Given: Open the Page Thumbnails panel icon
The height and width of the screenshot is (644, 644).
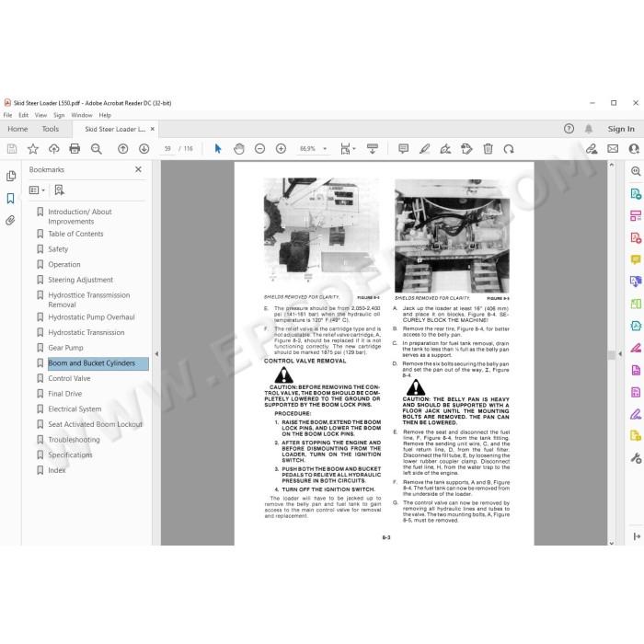Looking at the screenshot, I should [11, 177].
